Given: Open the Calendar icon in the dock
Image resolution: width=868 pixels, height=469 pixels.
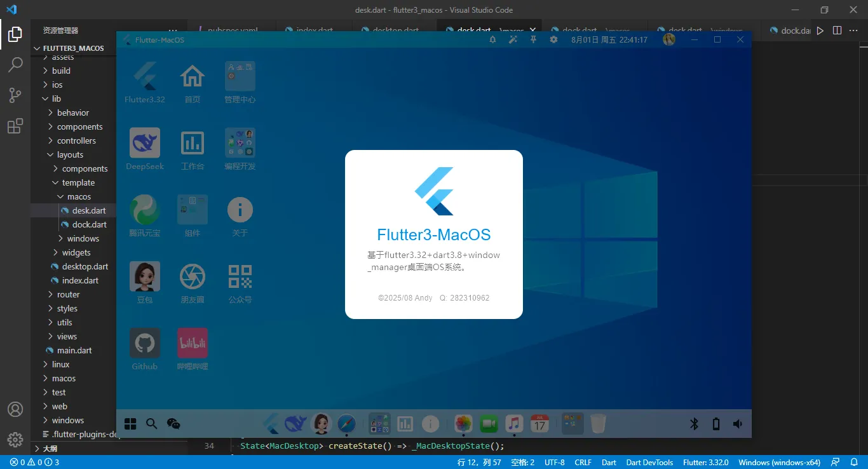Looking at the screenshot, I should point(539,424).
